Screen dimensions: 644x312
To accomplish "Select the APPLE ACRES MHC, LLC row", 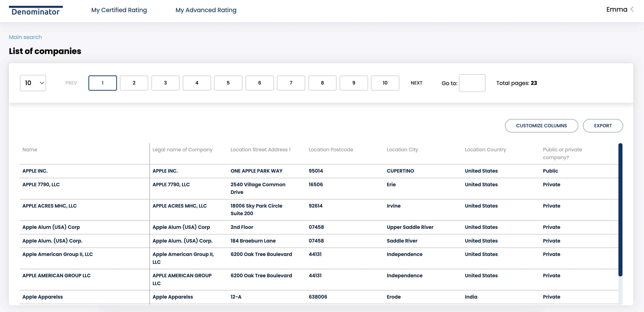I will coord(50,206).
